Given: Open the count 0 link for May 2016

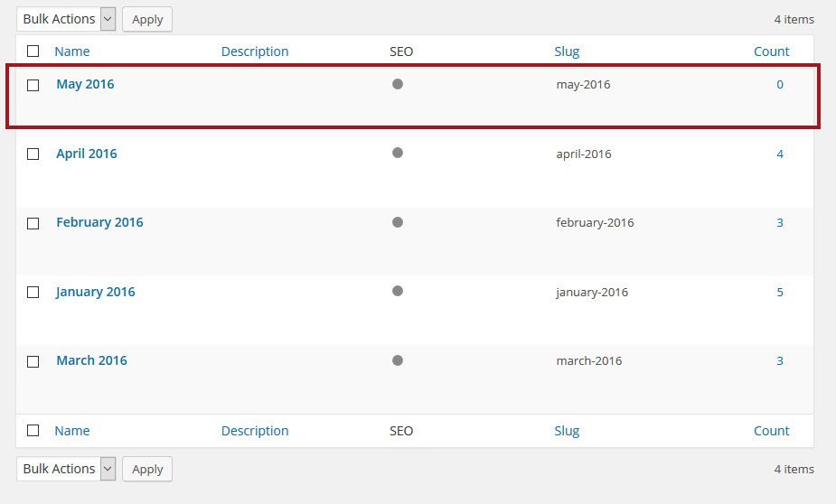Looking at the screenshot, I should point(780,85).
